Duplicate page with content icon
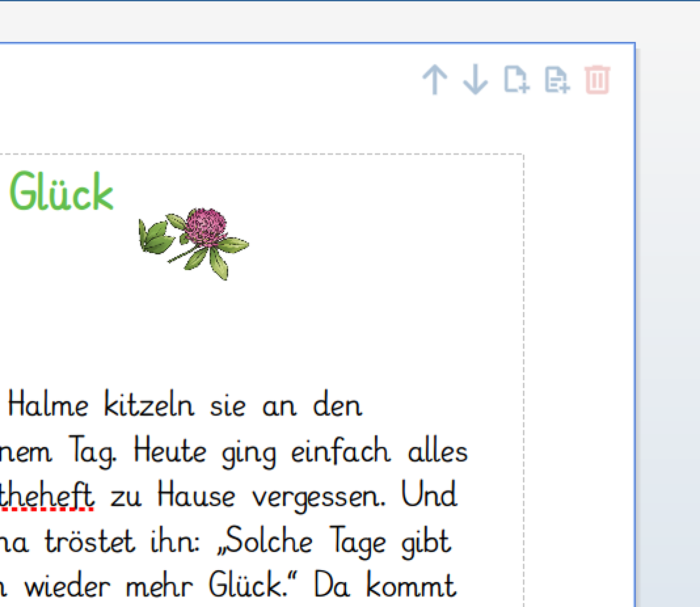The width and height of the screenshot is (700, 607). [557, 80]
